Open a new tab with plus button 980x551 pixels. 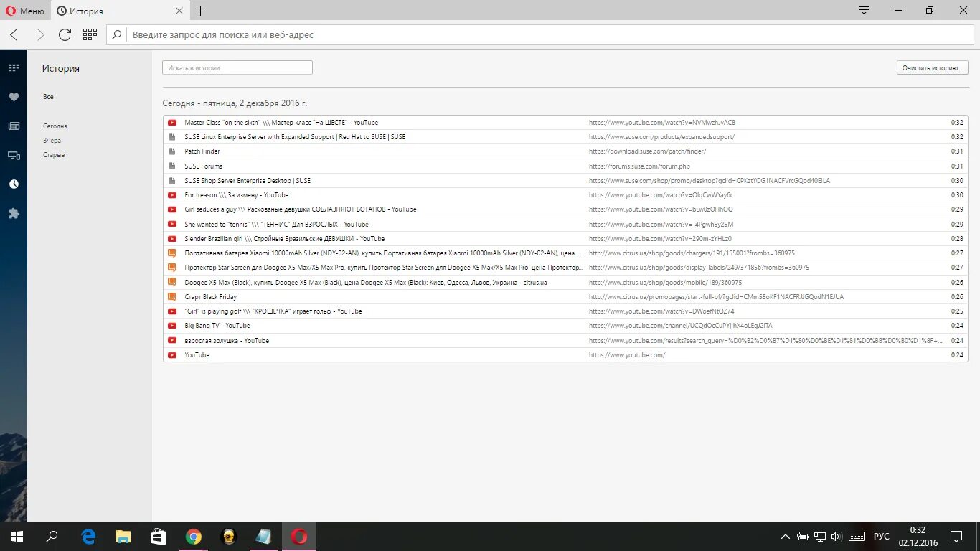point(201,11)
